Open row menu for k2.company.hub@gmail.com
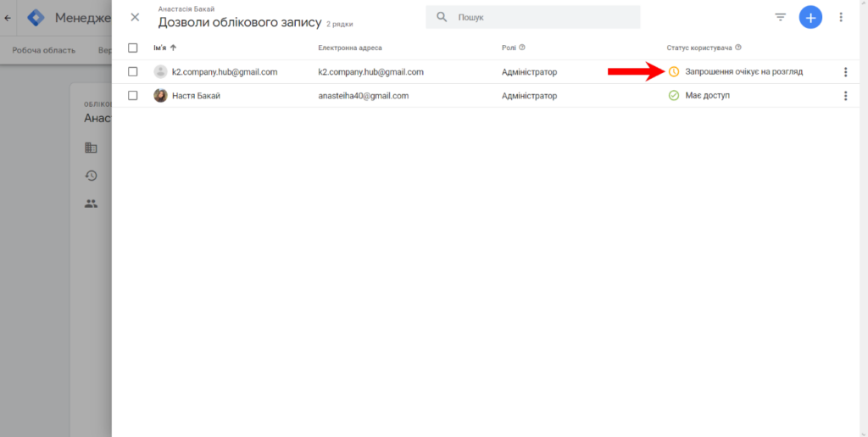 pos(845,72)
